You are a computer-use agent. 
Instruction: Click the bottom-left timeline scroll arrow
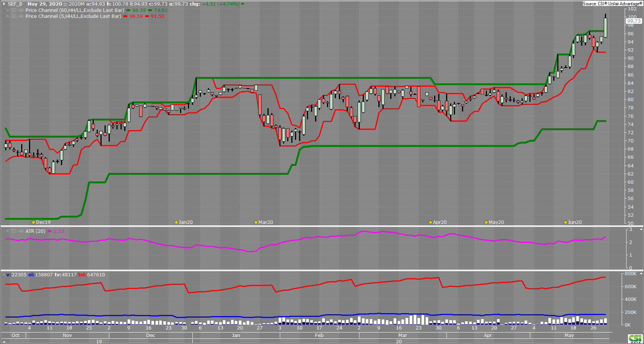4,341
